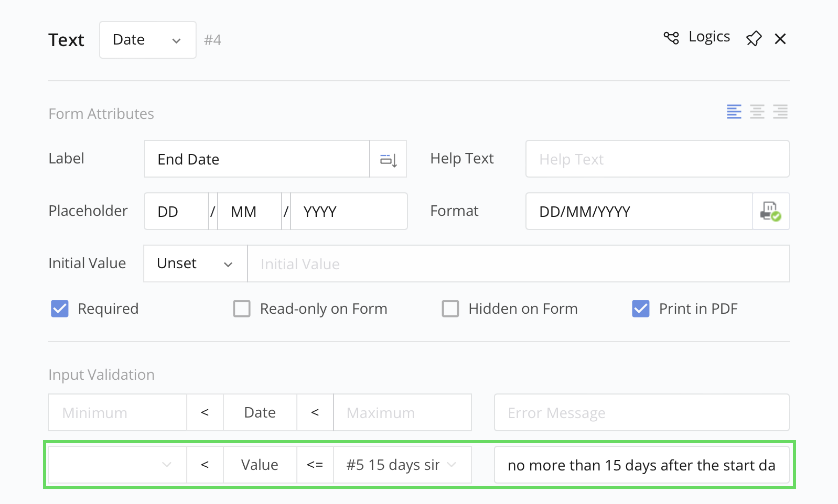Screen dimensions: 838x504
Task: Set label alignment to right
Action: pyautogui.click(x=780, y=112)
